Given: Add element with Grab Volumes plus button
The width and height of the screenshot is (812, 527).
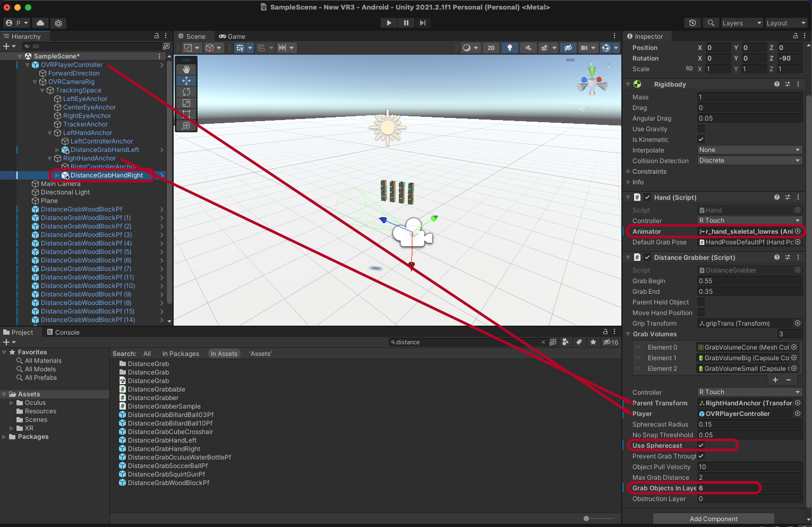Looking at the screenshot, I should tap(775, 380).
